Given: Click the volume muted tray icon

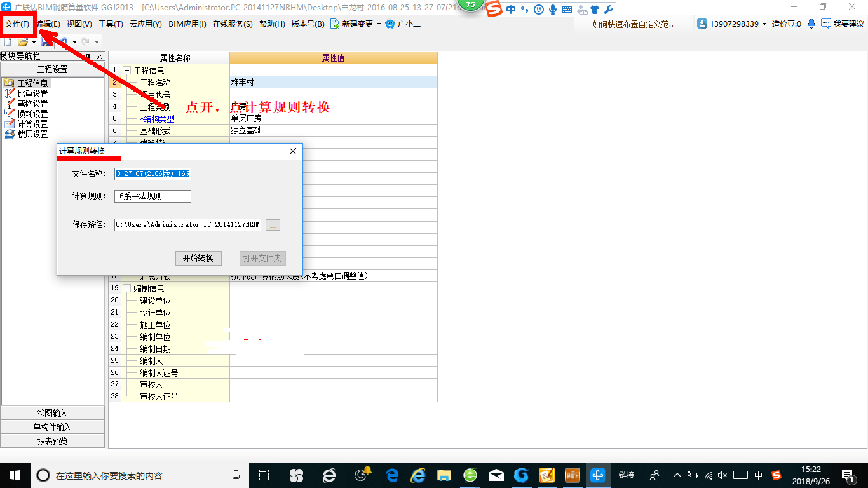Looking at the screenshot, I should coord(723,475).
